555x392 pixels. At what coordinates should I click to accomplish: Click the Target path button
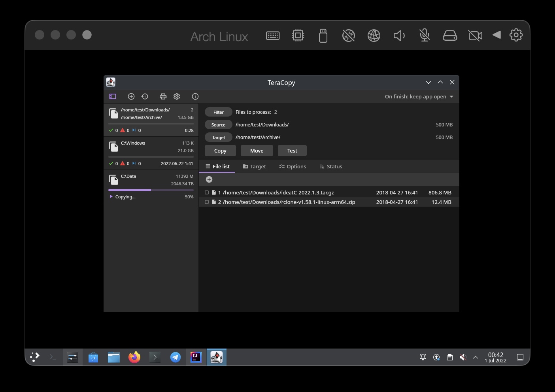[219, 137]
